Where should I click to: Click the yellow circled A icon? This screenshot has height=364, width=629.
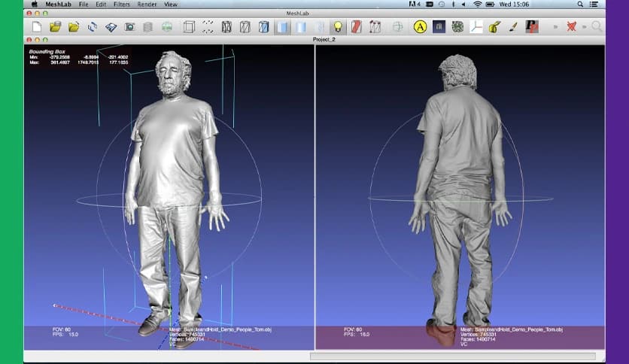pyautogui.click(x=420, y=27)
